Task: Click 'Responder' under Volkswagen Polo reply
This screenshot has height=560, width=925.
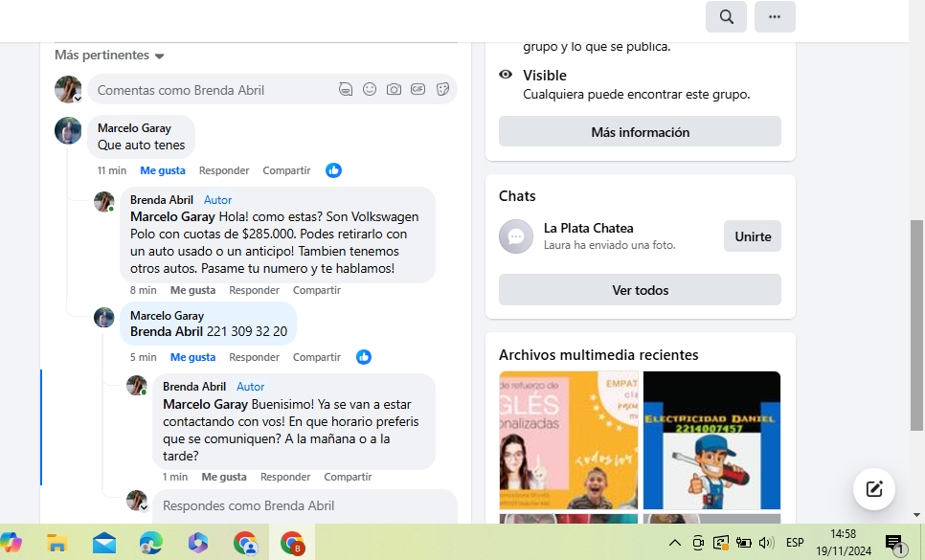Action: pos(255,290)
